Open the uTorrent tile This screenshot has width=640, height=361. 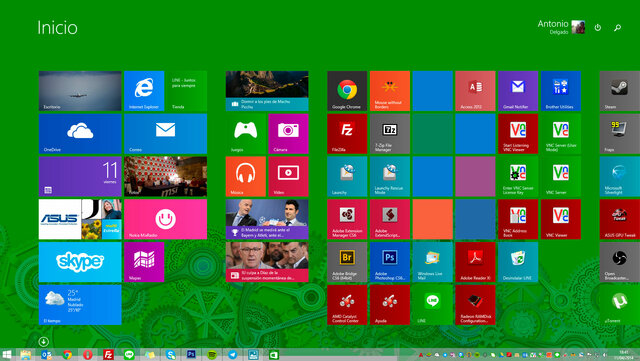620,305
